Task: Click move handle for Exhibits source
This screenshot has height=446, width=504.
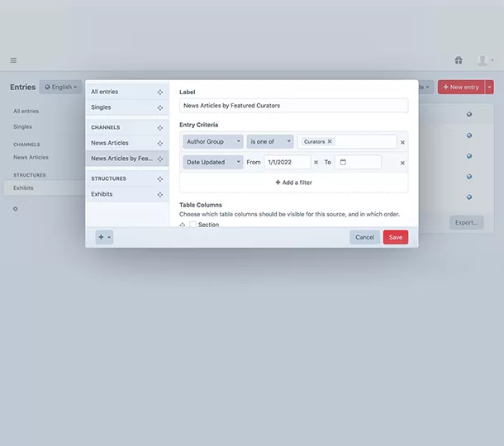Action: 160,194
